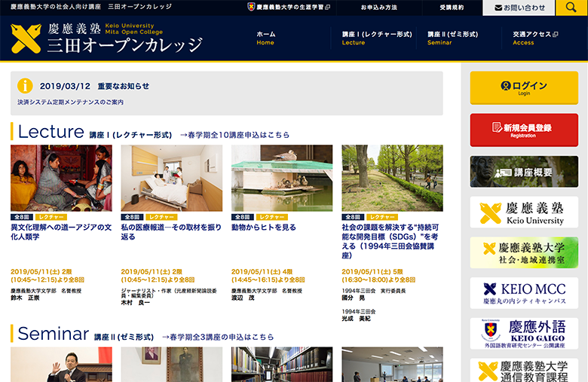Click the Seminar section heading

(x=54, y=334)
